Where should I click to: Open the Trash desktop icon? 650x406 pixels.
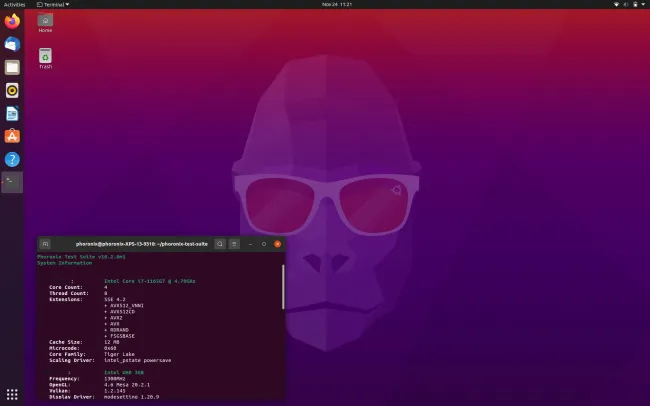[x=45, y=58]
